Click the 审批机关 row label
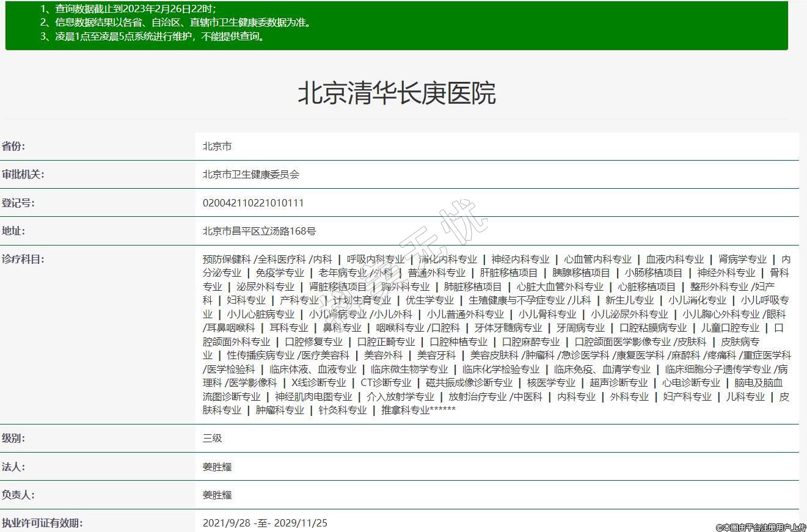The image size is (807, 532). pyautogui.click(x=23, y=175)
